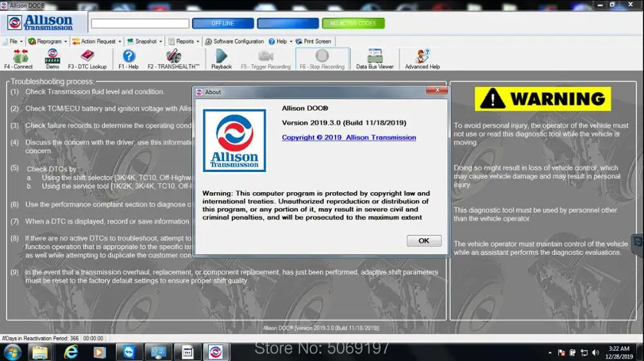Launch Internet Explorer from taskbar
This screenshot has height=361, width=644.
click(71, 352)
